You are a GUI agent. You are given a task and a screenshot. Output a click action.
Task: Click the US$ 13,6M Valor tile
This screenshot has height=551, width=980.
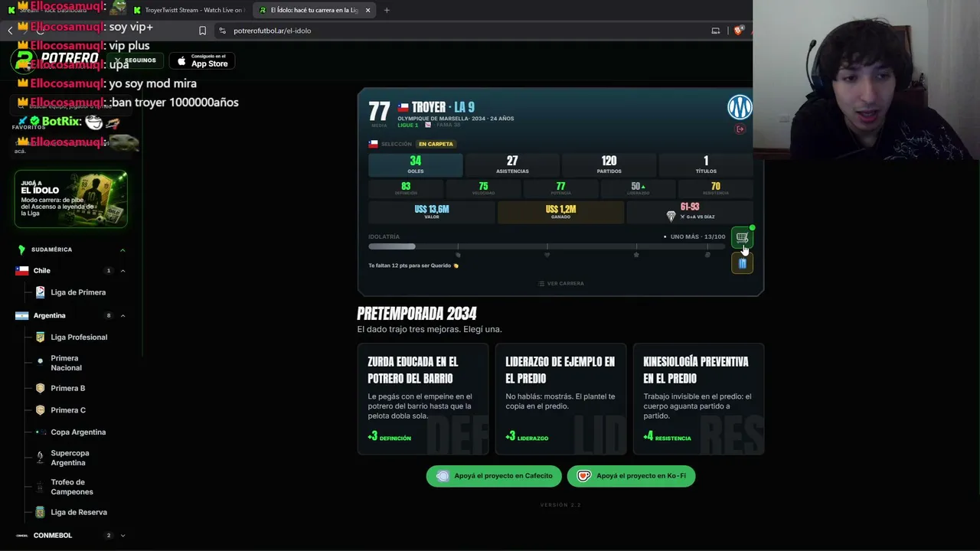(432, 212)
